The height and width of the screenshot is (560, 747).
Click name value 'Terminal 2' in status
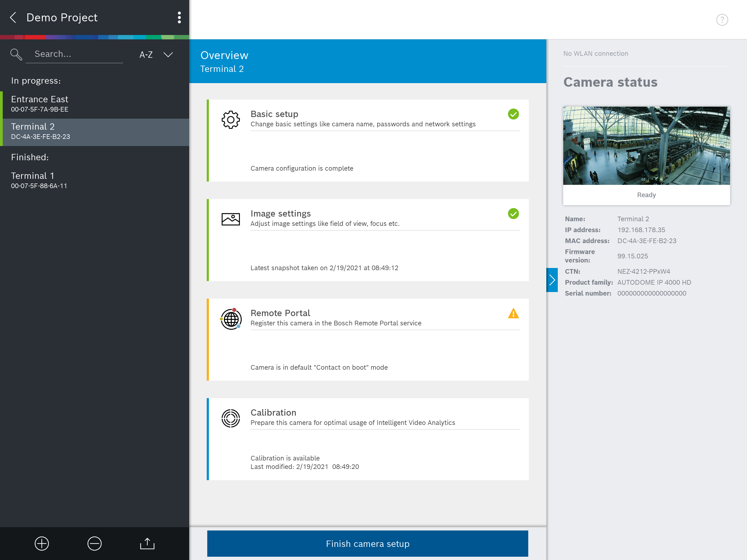tap(633, 219)
